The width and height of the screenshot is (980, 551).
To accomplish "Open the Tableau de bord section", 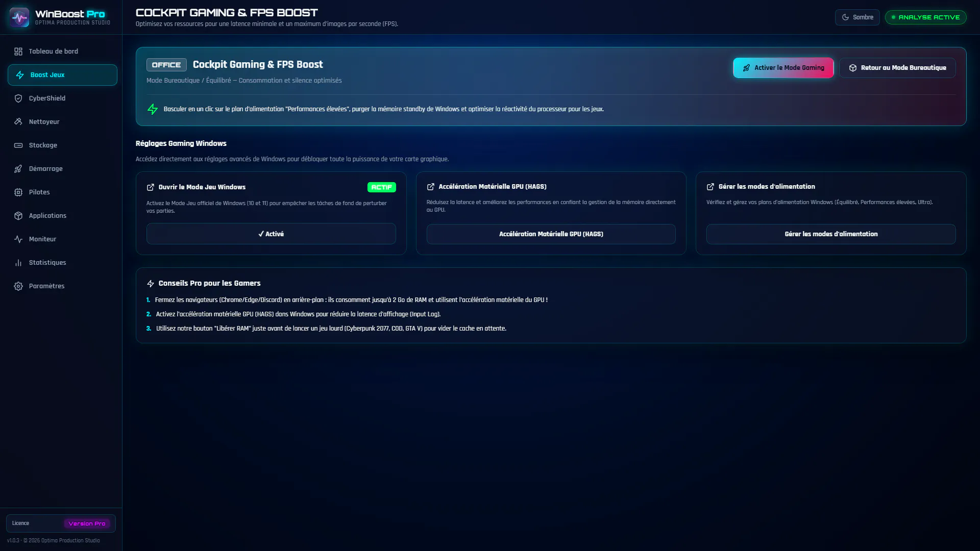I will (62, 52).
